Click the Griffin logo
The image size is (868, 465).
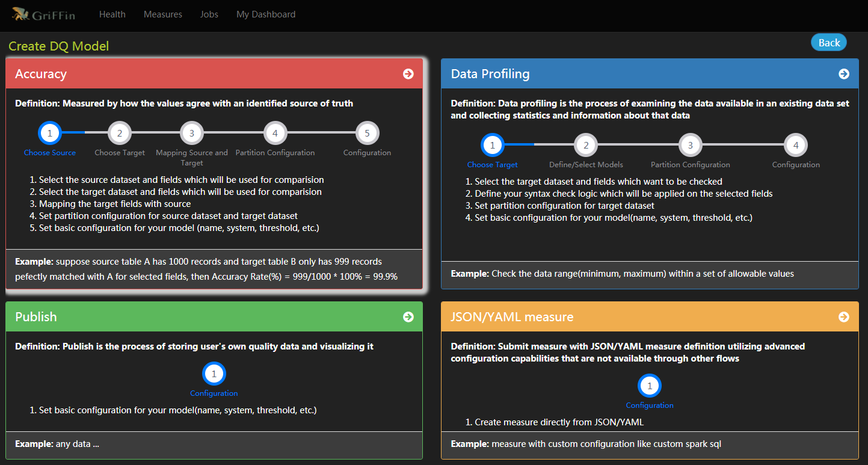click(x=43, y=14)
